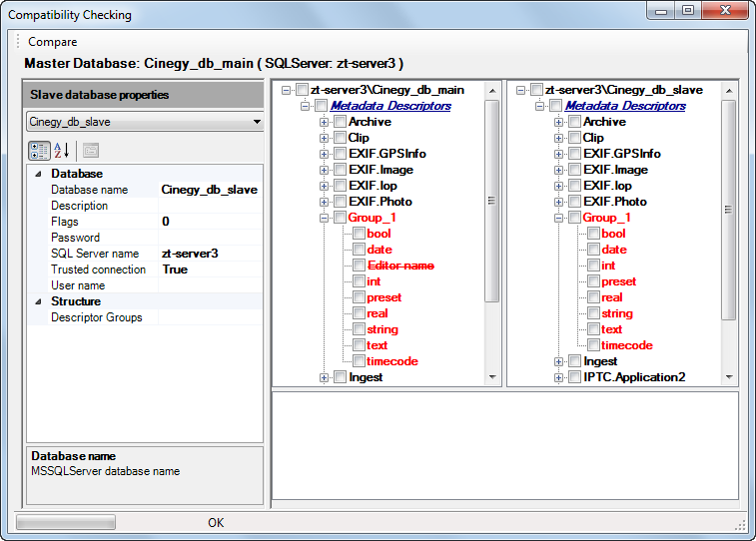Click the status bar progress bar

coord(66,522)
